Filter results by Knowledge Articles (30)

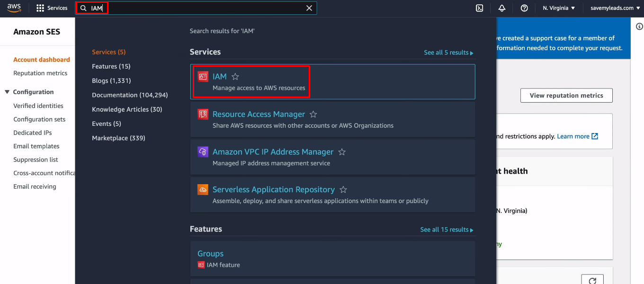(x=127, y=109)
